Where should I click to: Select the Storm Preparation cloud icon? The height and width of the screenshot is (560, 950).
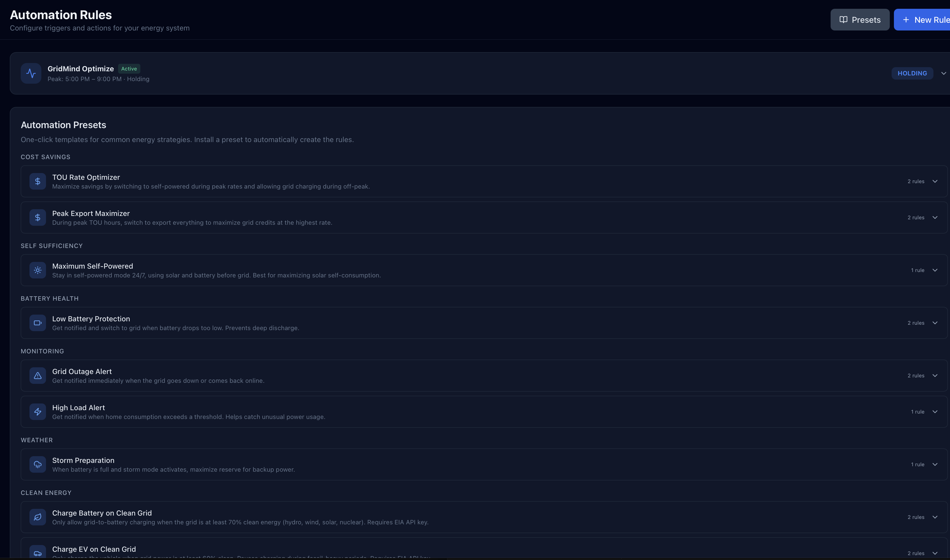point(37,464)
